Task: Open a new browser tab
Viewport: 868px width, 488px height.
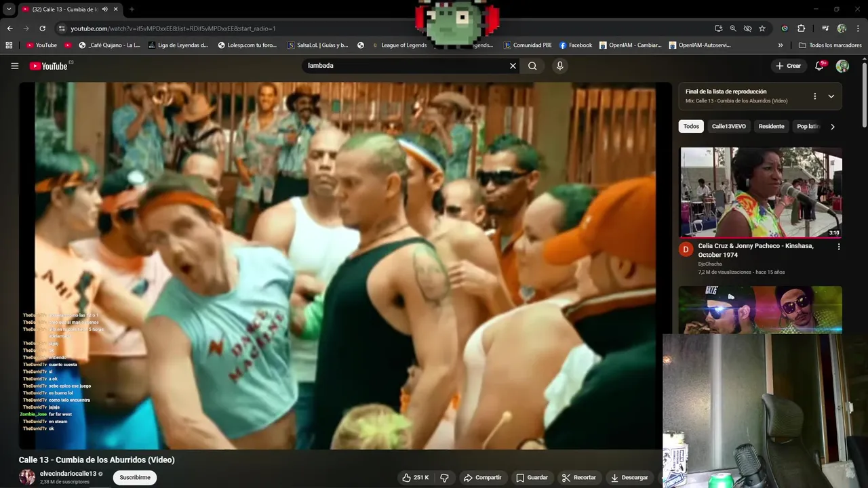Action: (132, 9)
